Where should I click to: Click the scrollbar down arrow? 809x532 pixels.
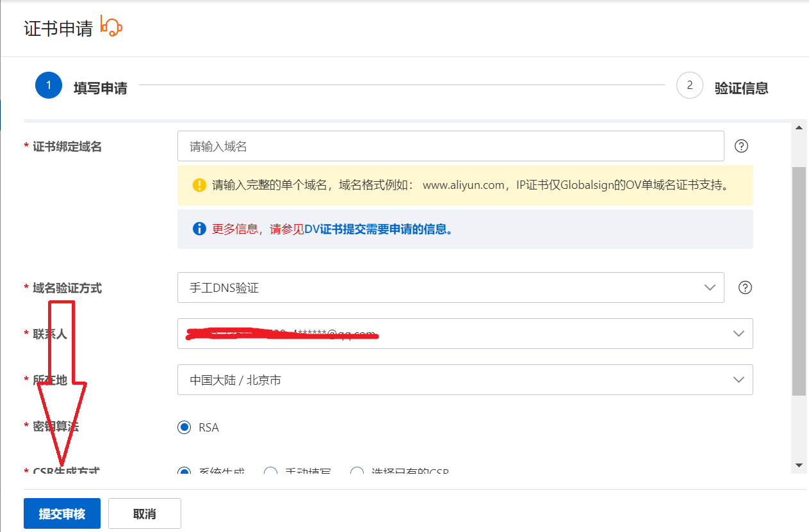(x=799, y=465)
